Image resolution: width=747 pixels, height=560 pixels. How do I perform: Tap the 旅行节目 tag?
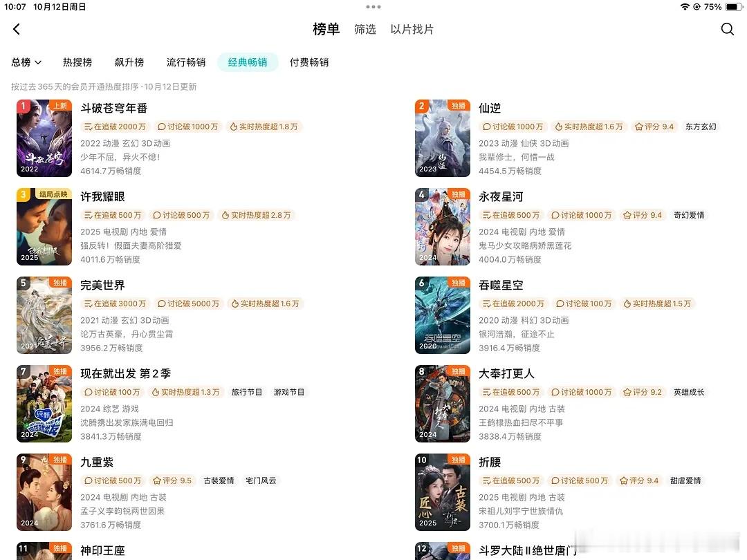[247, 393]
